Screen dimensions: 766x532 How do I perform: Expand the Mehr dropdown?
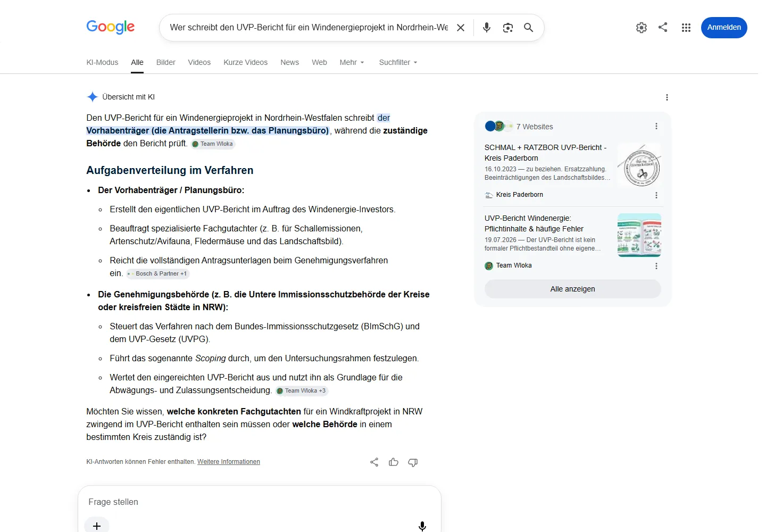click(352, 62)
